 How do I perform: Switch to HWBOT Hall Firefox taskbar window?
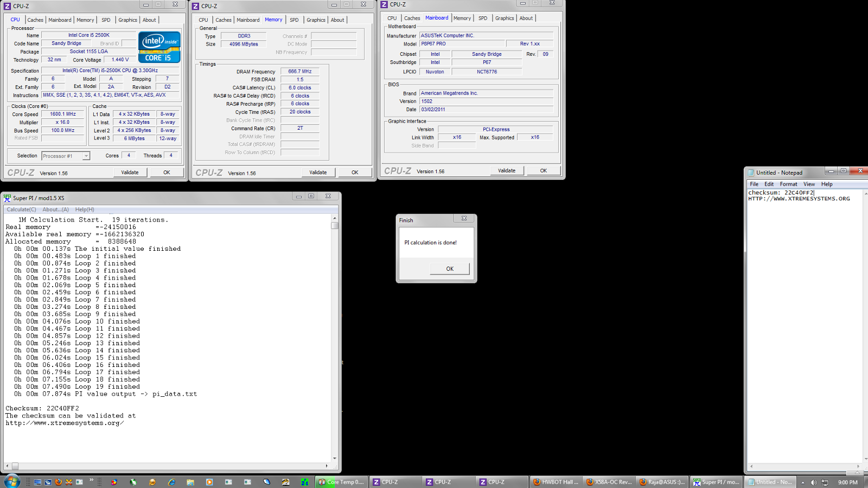click(x=556, y=482)
